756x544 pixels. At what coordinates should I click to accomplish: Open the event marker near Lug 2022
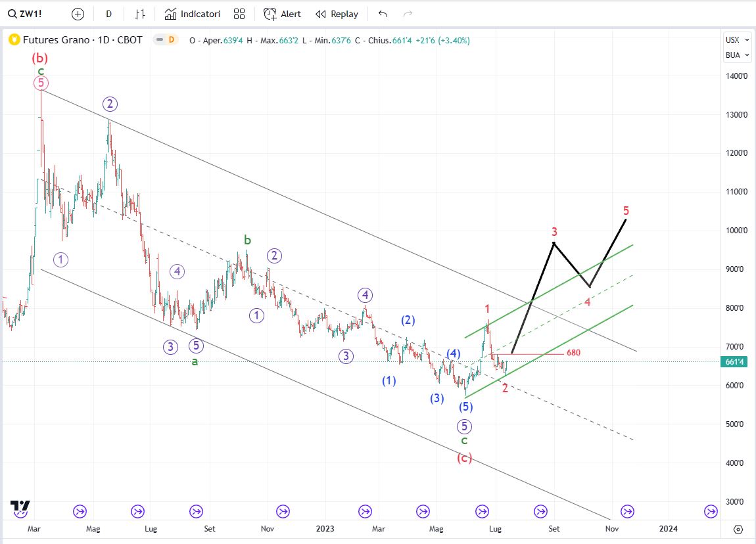[x=137, y=512]
